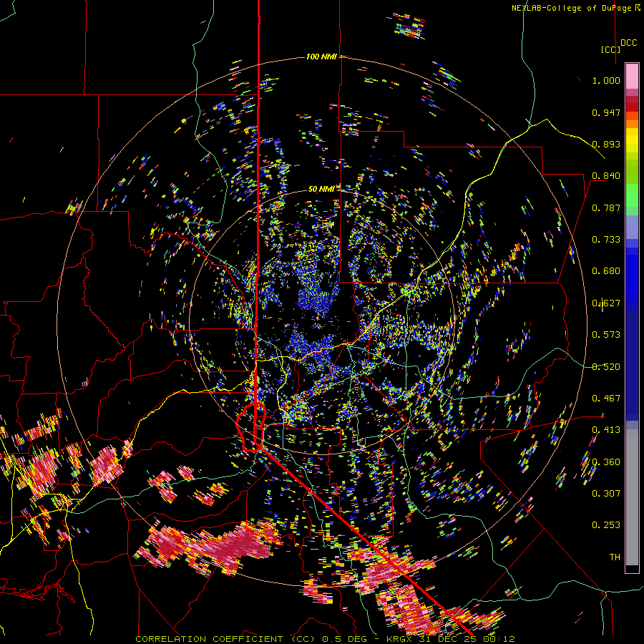Pick the yellow segment of the color scale
Image resolution: width=644 pixels, height=644 pixels.
click(632, 140)
